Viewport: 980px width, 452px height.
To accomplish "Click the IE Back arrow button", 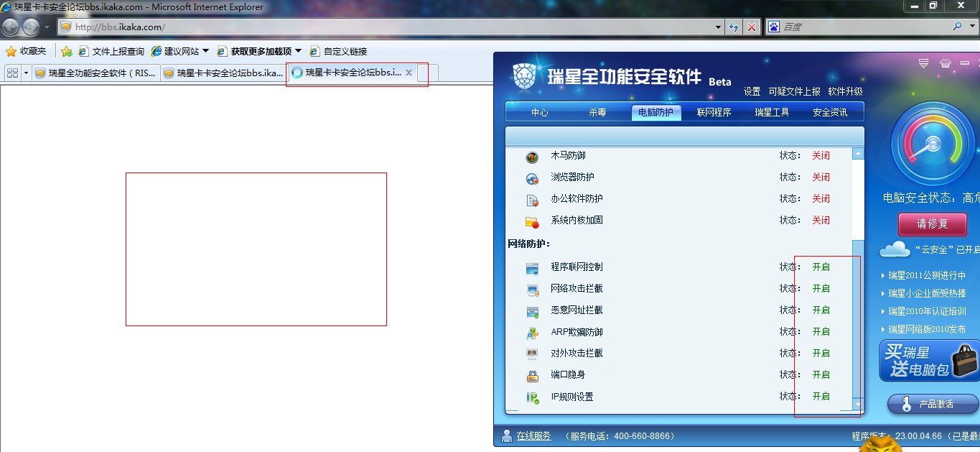I will 11,27.
